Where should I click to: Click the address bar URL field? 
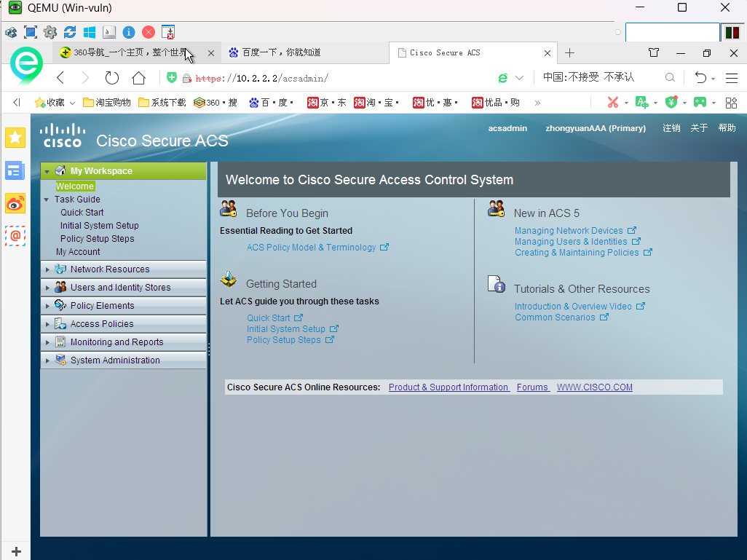point(333,78)
